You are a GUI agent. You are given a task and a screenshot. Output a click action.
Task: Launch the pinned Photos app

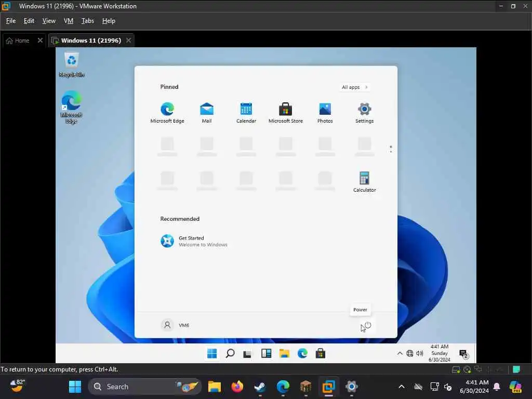pos(325,113)
